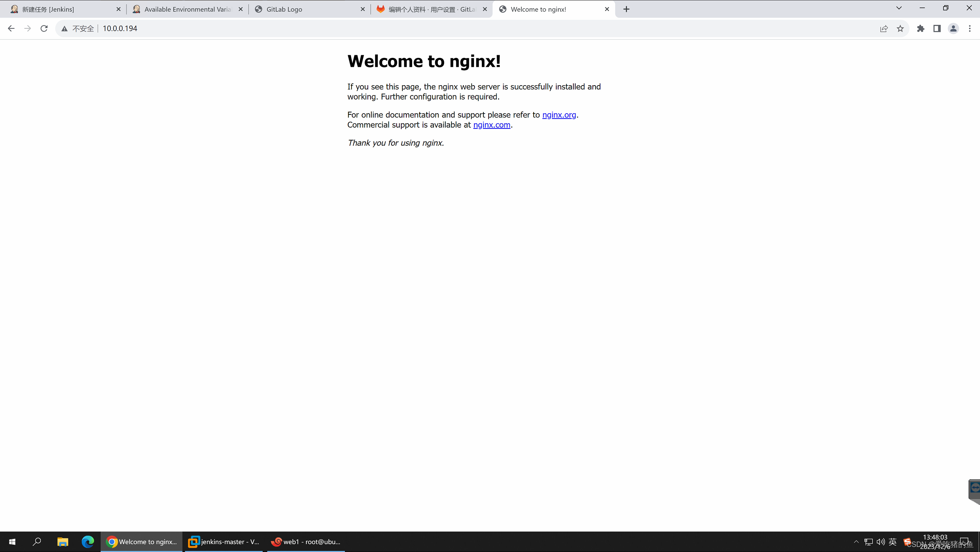980x552 pixels.
Task: Go back to previous page
Action: (x=11, y=28)
